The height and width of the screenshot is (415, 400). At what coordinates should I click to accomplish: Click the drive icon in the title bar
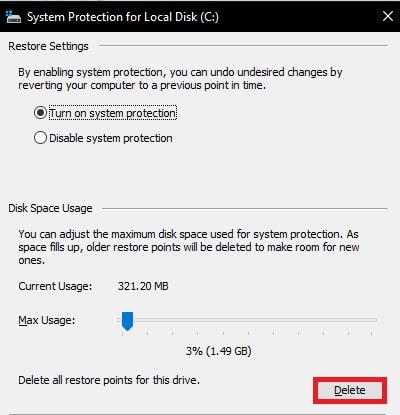[13, 16]
